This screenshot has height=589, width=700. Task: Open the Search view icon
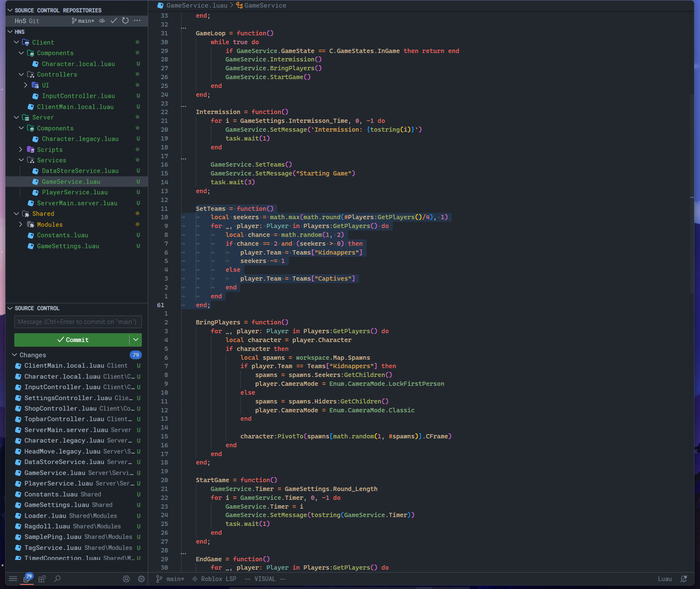point(58,579)
